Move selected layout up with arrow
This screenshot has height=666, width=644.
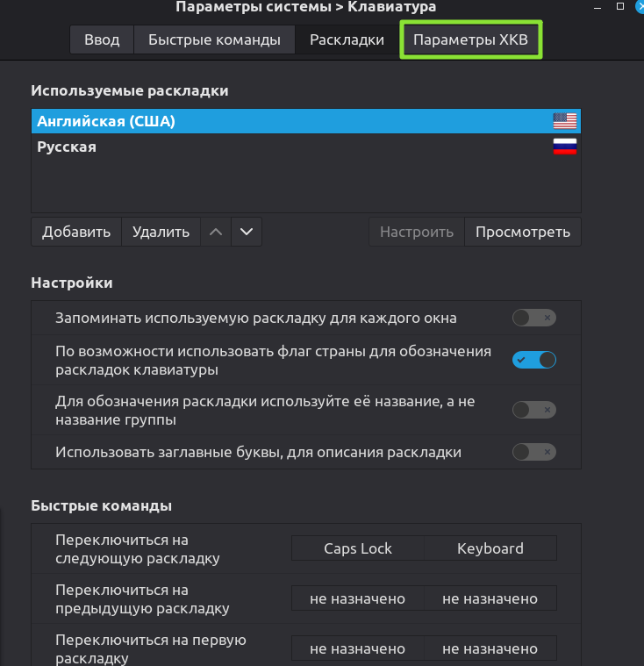pos(216,232)
